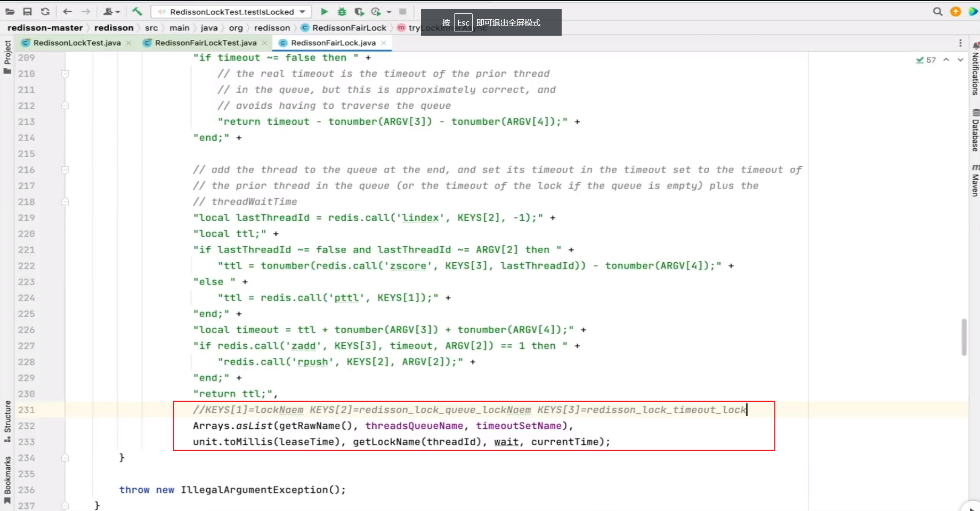
Task: Select the RedissonFairLock class breadcrumb
Action: point(344,28)
